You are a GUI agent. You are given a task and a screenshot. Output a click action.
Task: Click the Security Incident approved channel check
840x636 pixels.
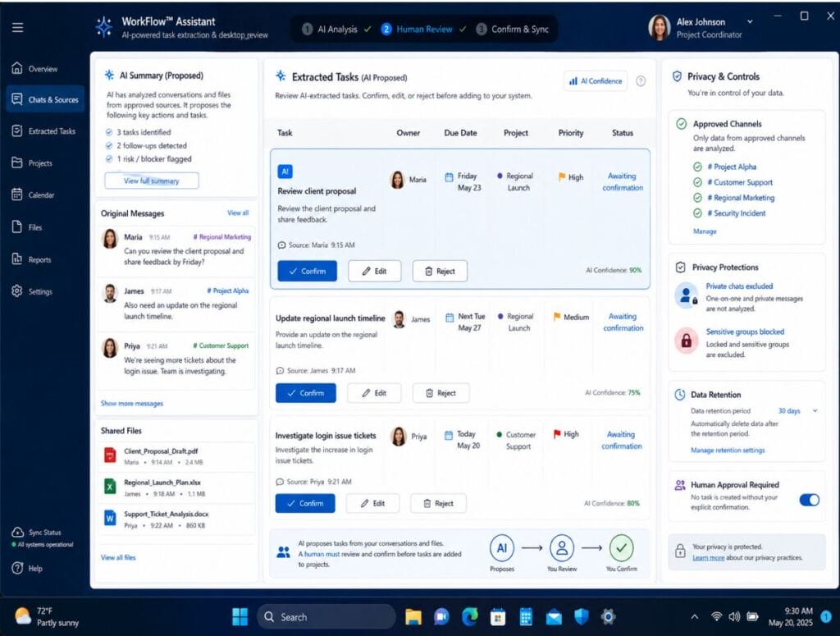click(697, 213)
